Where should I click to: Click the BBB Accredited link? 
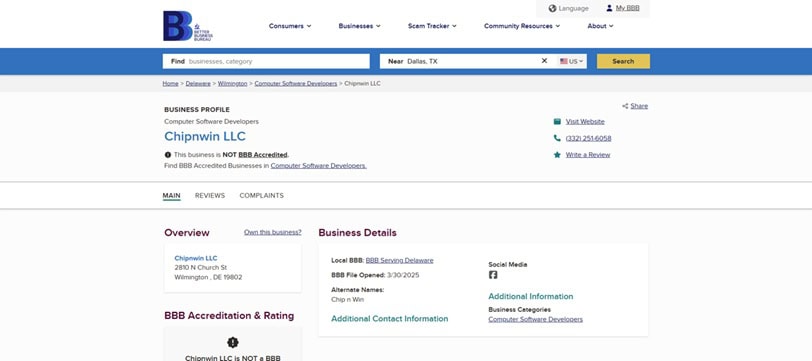tap(263, 155)
